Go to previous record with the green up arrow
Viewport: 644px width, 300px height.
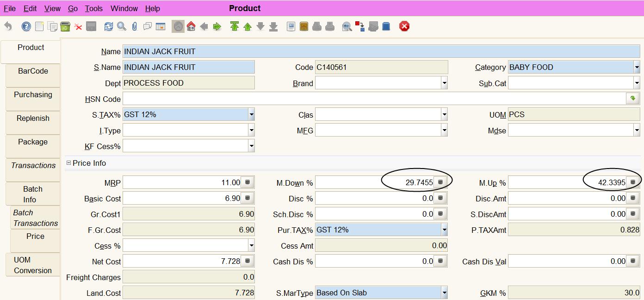click(248, 26)
